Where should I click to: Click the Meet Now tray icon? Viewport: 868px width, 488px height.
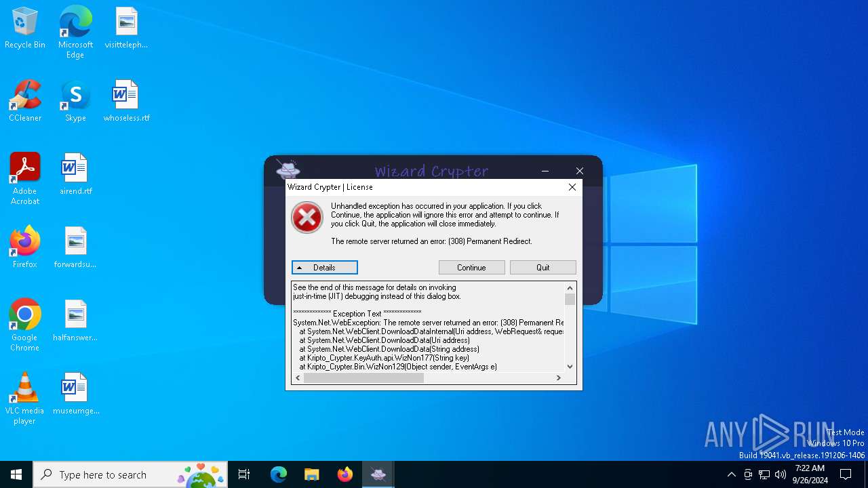[x=748, y=474]
